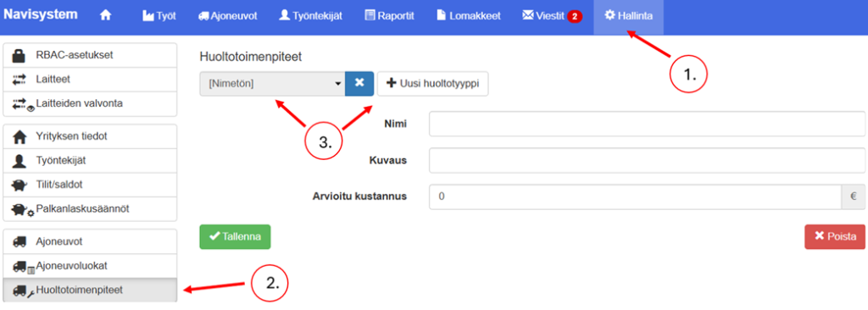Viewport: 868px width, 310px height.
Task: Click the Hallinta gear icon
Action: (609, 15)
